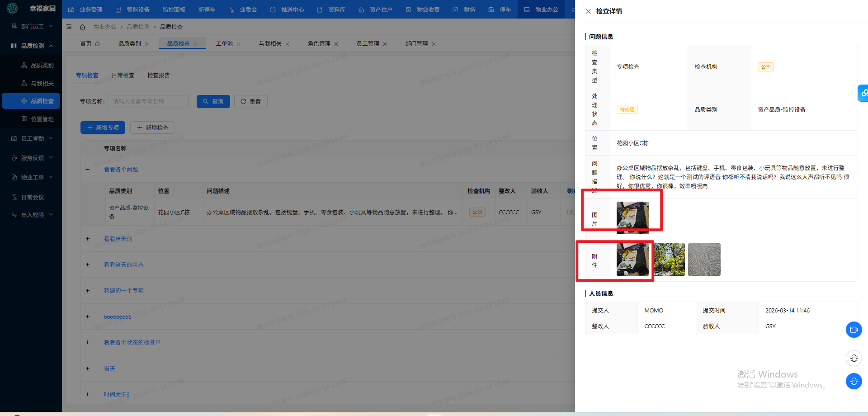Screen dimensions: 868x416
Task: Open the floating blue chat icon
Action: [854, 330]
